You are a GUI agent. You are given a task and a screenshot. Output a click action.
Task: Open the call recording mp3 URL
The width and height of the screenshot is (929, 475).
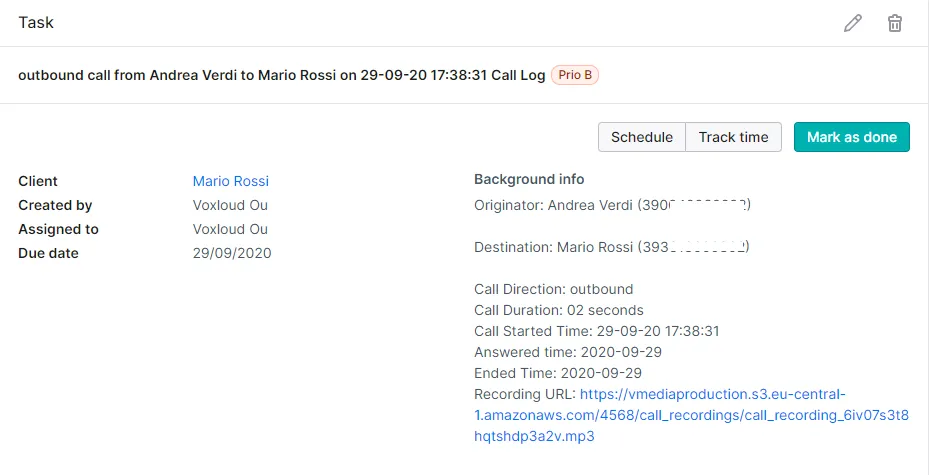pyautogui.click(x=691, y=415)
